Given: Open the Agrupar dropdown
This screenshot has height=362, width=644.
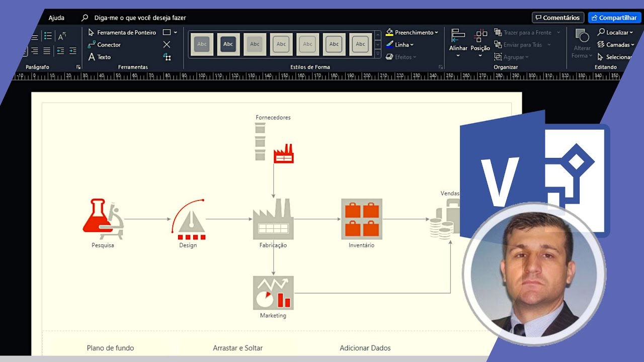Looking at the screenshot, I should click(x=511, y=57).
